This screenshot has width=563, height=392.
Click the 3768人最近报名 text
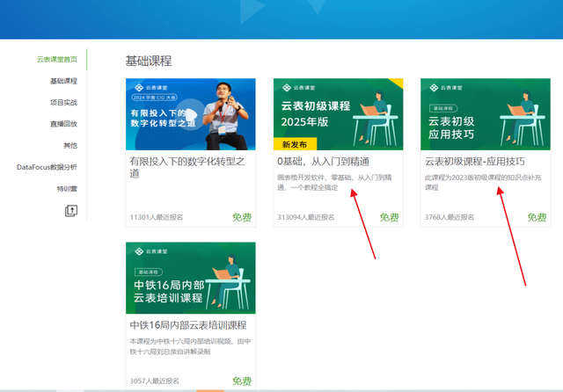450,217
